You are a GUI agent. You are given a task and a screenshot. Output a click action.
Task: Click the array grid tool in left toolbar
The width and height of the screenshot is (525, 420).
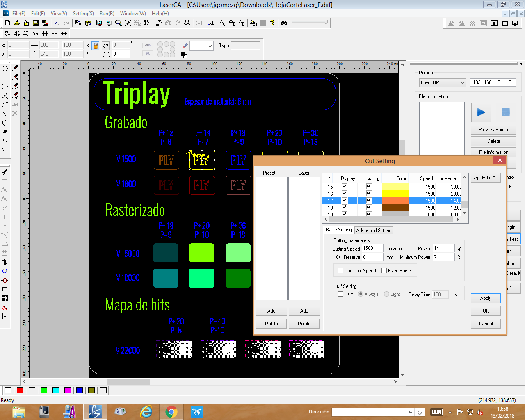[x=5, y=298]
